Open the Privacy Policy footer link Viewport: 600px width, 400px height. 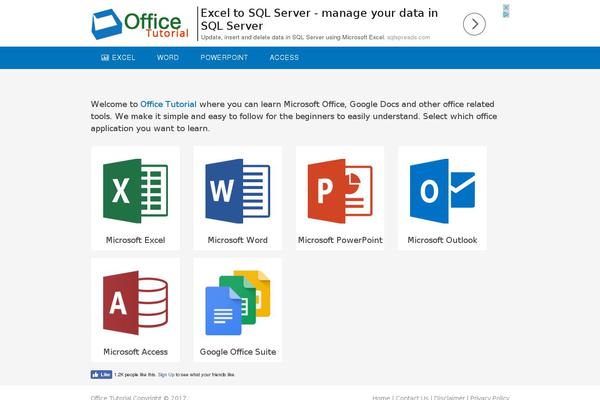[490, 397]
